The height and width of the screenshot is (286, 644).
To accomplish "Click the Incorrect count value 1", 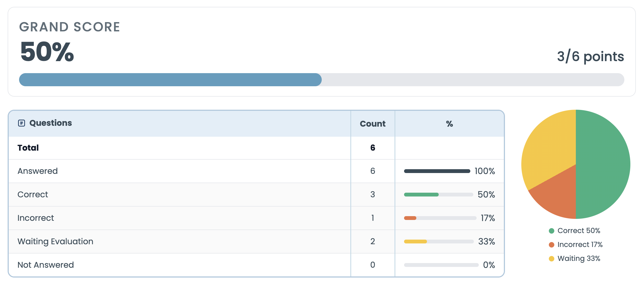I will tap(373, 218).
